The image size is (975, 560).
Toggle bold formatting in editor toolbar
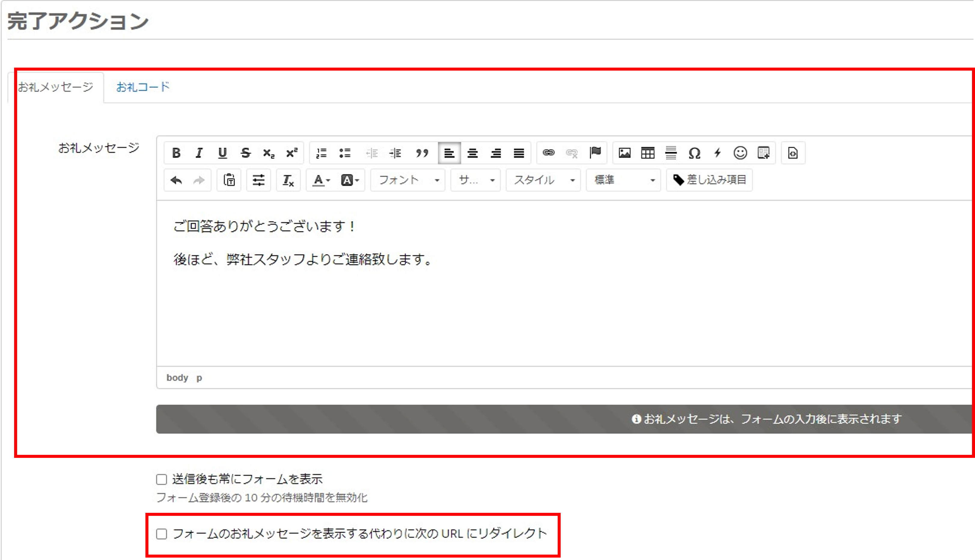coord(176,153)
